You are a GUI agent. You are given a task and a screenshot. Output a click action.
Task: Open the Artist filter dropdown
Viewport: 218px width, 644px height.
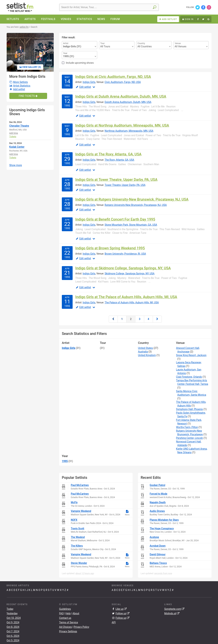(x=79, y=45)
